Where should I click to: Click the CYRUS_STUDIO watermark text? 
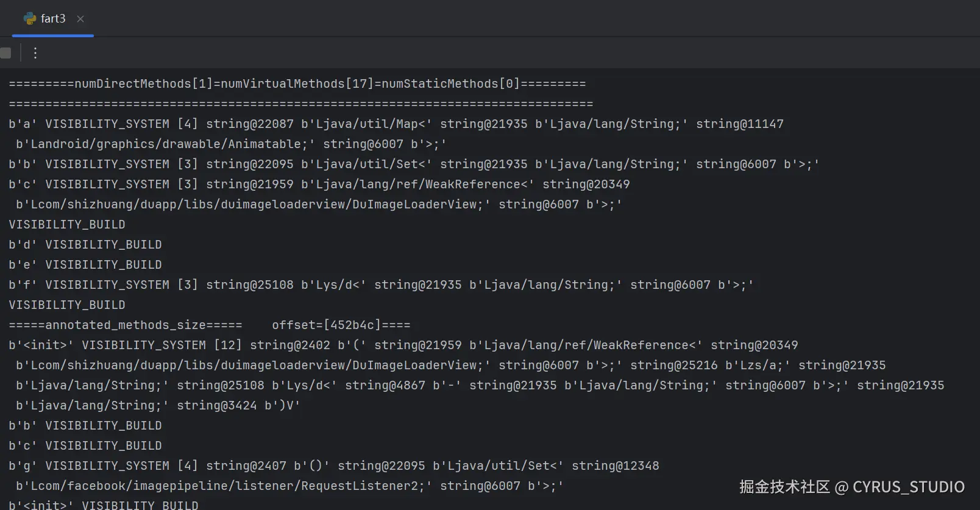pyautogui.click(x=908, y=487)
